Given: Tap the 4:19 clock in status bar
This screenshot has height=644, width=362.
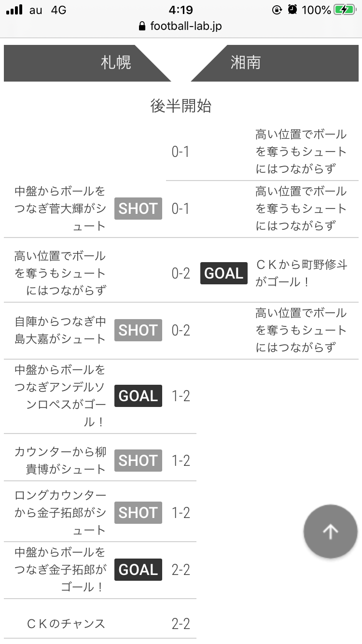Looking at the screenshot, I should click(181, 10).
